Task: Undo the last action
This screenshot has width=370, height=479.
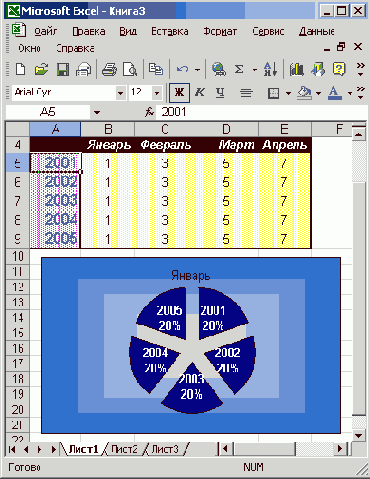Action: [x=182, y=69]
